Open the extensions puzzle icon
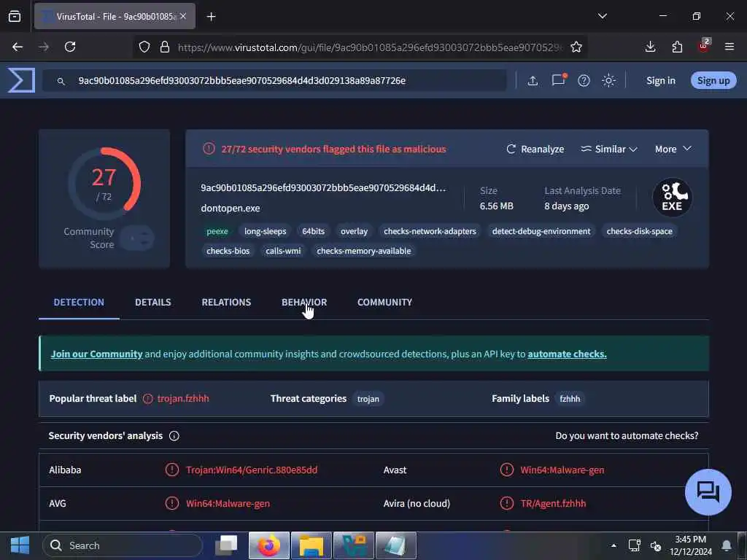The image size is (747, 560). coord(677,47)
